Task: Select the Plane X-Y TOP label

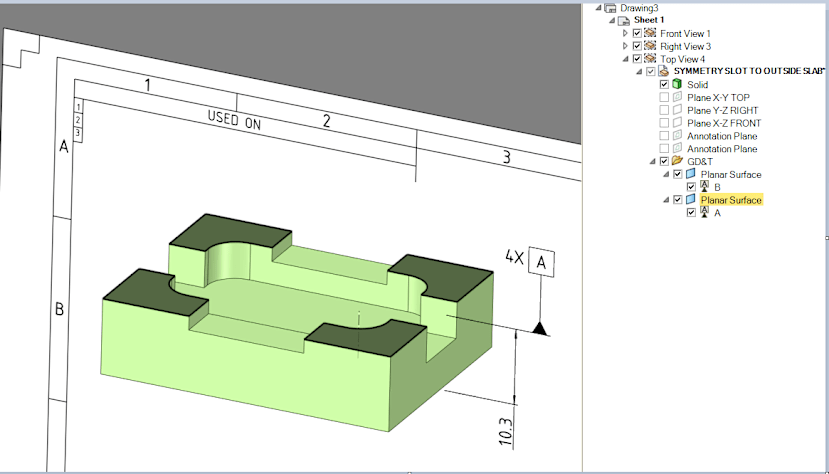Action: point(718,97)
